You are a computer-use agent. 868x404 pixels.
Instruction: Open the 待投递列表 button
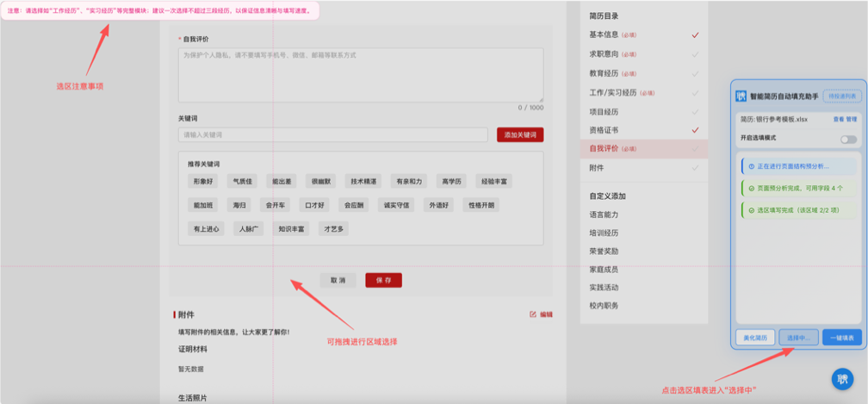842,96
